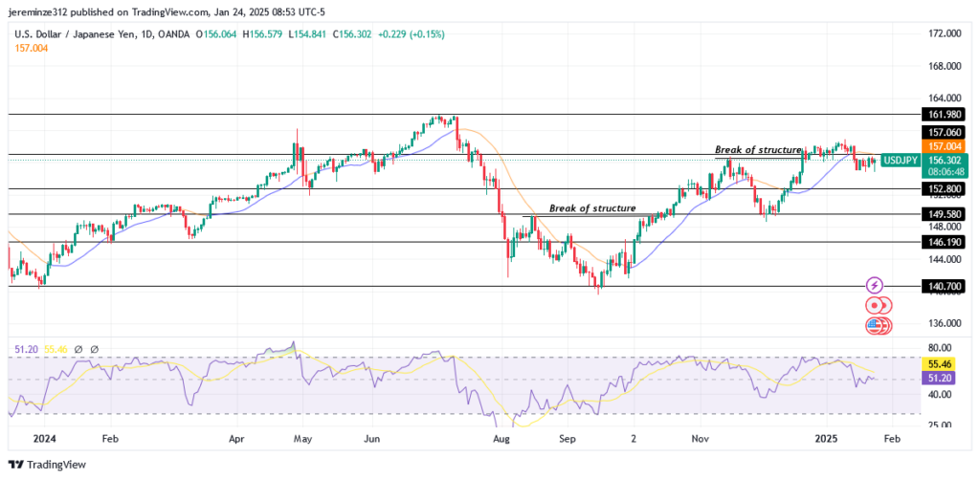The width and height of the screenshot is (980, 479).
Task: Click the header line starting "jereminze312 published on"
Action: (168, 11)
